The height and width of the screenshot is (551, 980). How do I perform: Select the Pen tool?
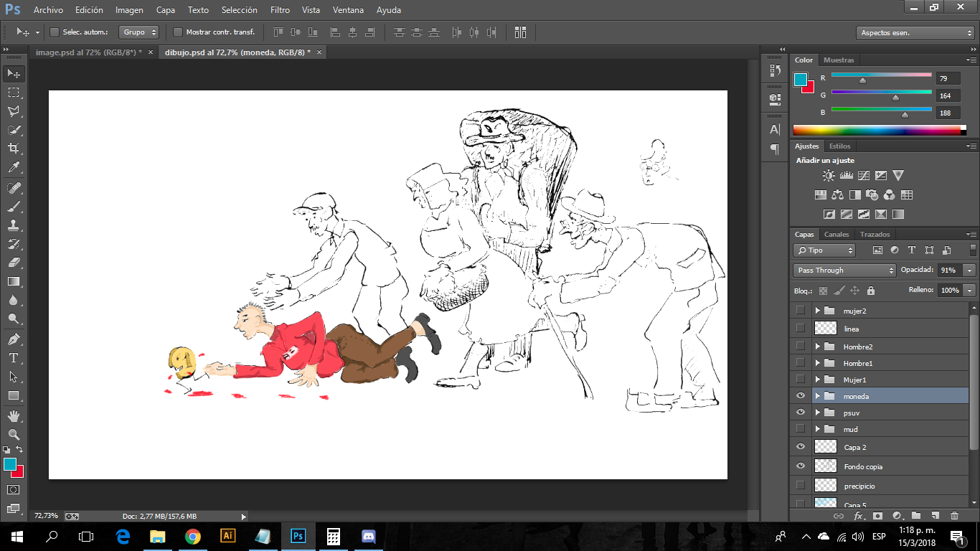click(x=14, y=339)
